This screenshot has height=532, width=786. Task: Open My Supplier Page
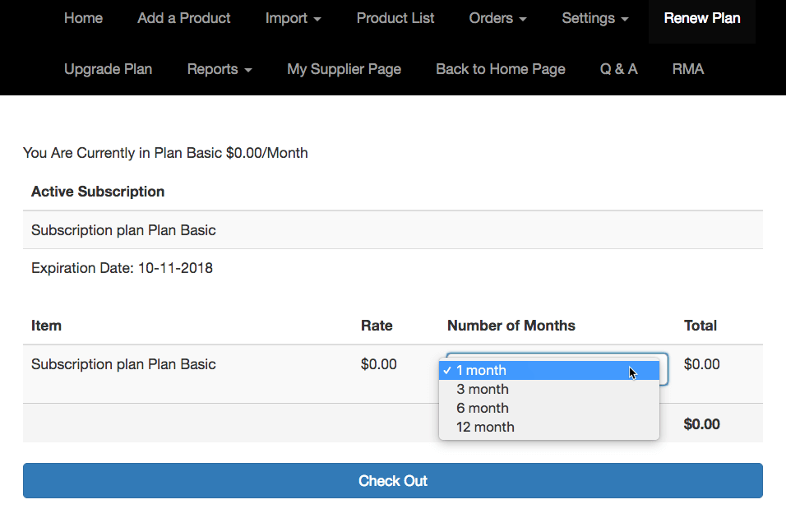point(344,69)
